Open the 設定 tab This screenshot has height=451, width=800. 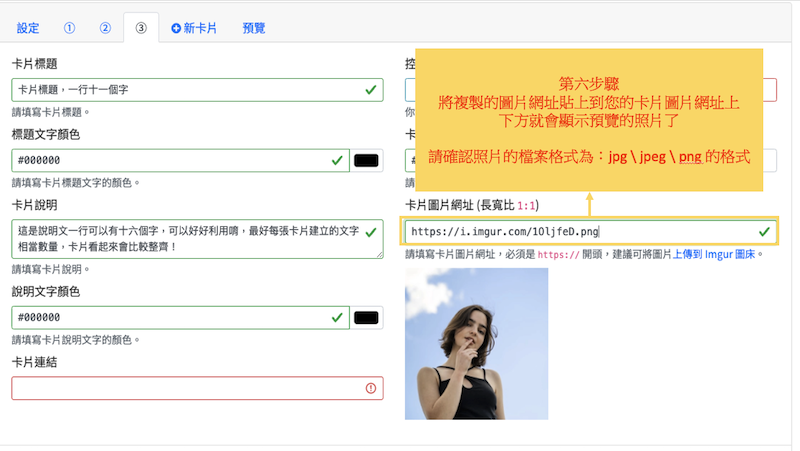28,29
